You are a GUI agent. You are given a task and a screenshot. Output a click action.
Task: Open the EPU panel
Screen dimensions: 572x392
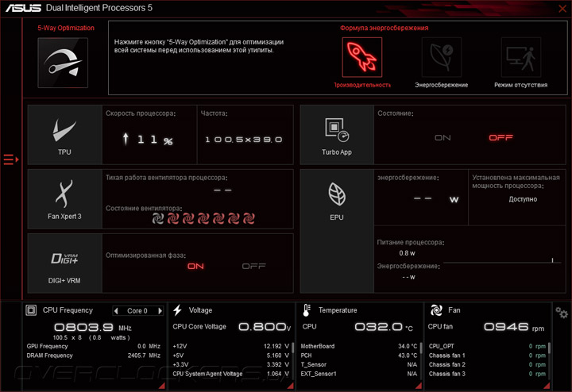click(x=337, y=231)
